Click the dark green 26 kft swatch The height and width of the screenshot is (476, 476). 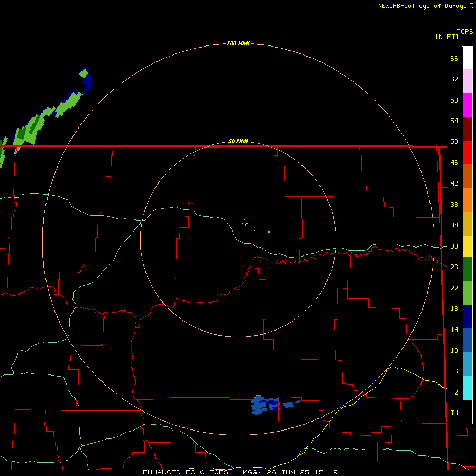point(467,269)
